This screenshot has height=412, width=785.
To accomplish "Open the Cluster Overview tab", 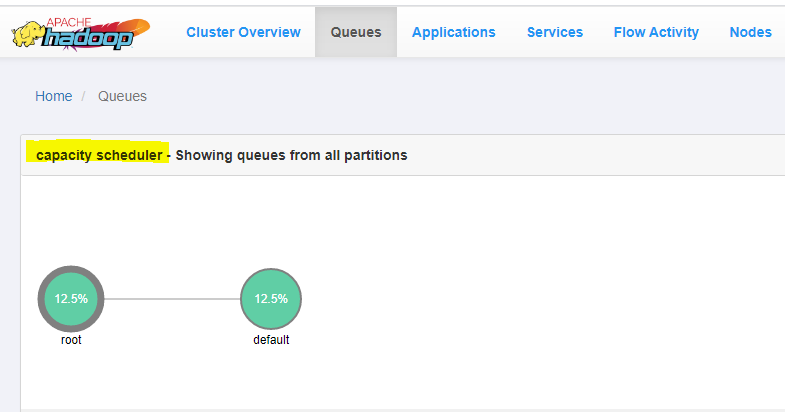I will coord(243,32).
